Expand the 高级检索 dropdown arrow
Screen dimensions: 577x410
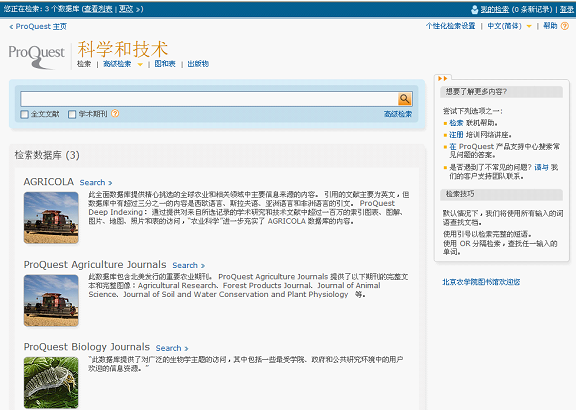click(140, 64)
